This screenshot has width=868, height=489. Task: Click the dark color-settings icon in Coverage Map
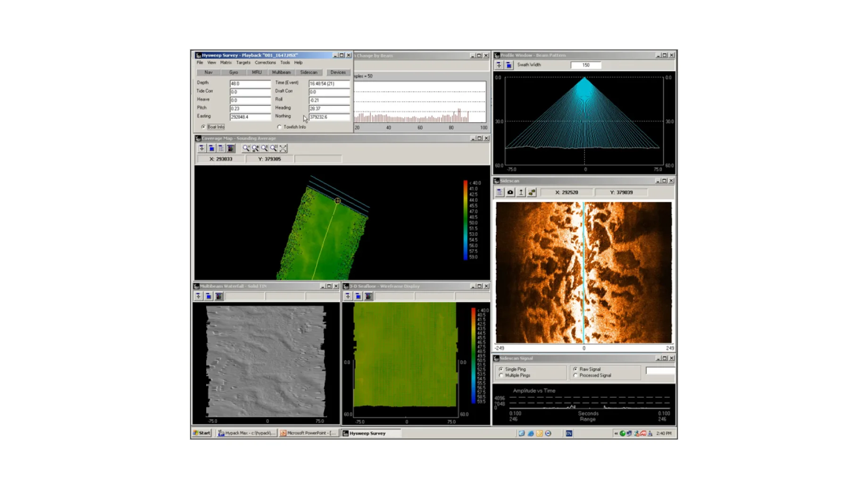pos(231,148)
